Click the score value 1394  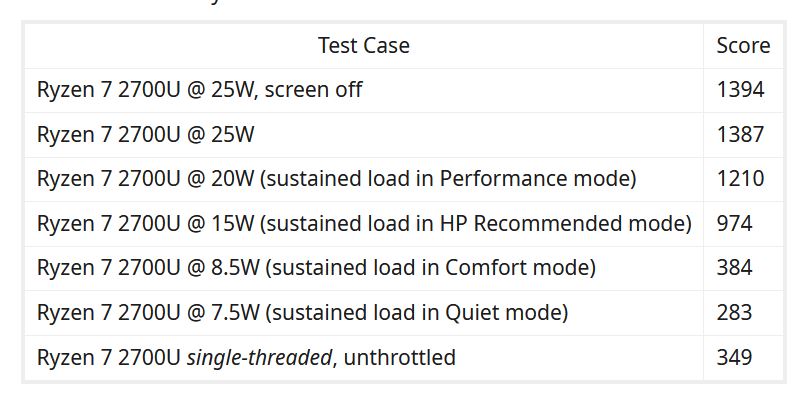pos(740,90)
